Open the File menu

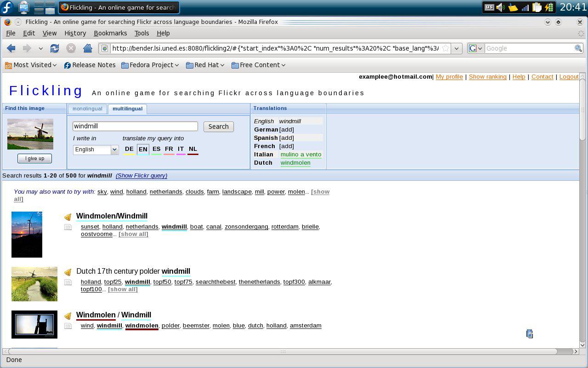pyautogui.click(x=11, y=33)
